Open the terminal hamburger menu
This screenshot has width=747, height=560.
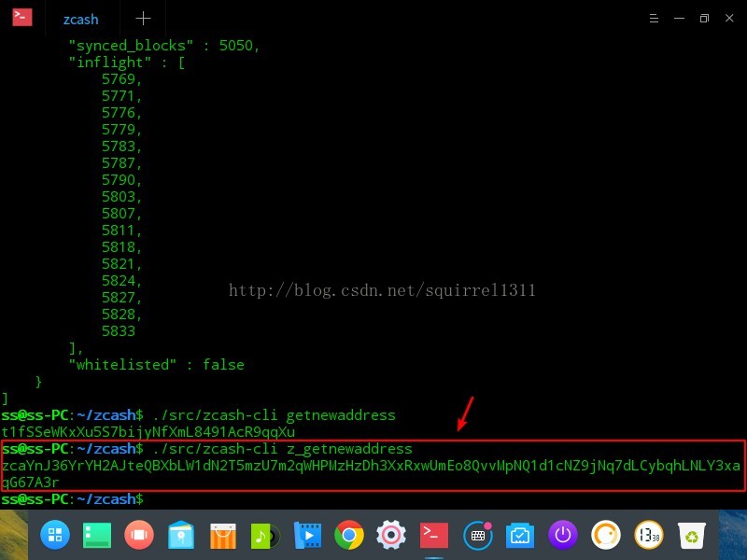coord(654,18)
